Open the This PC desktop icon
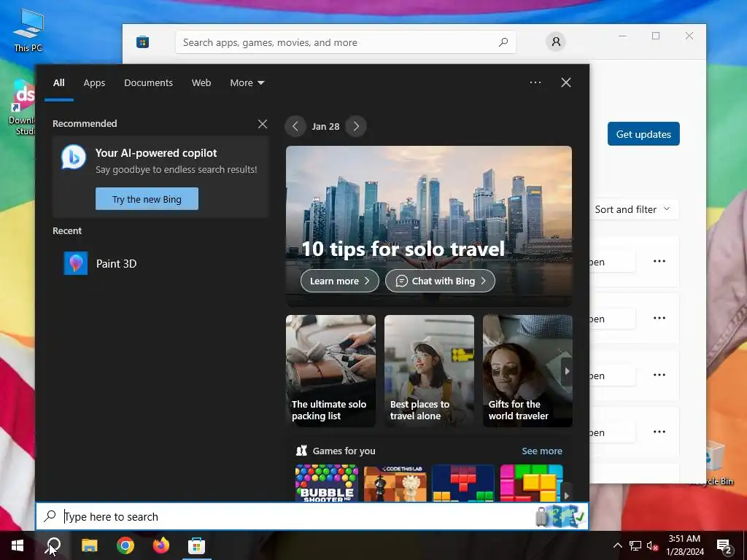The width and height of the screenshot is (747, 560). pyautogui.click(x=28, y=30)
